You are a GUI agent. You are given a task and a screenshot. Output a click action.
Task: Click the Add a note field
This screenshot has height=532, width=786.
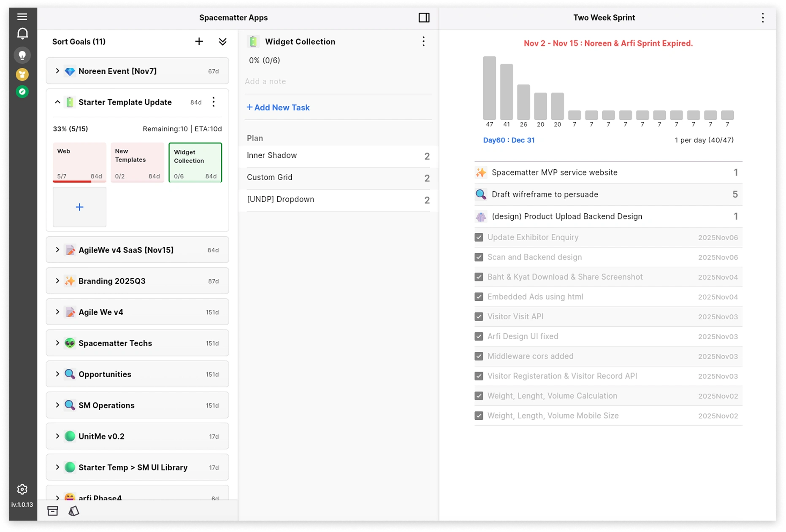338,81
